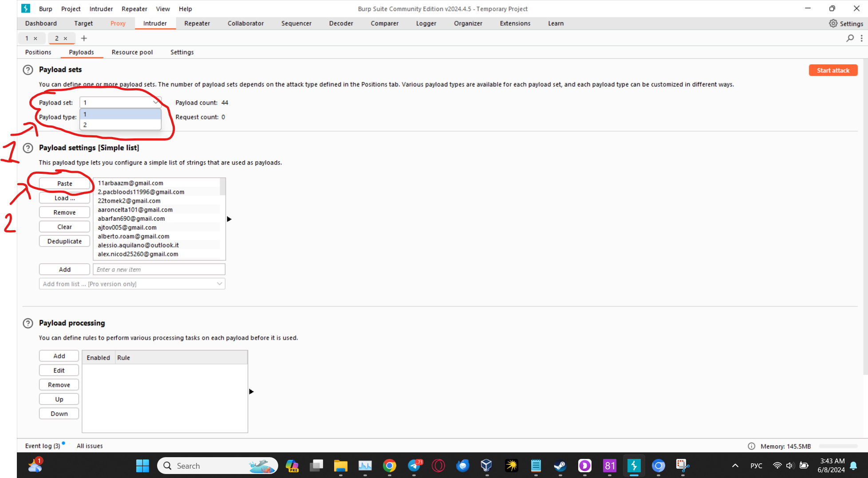Open File Explorer from the taskbar
This screenshot has width=868, height=478.
[x=340, y=466]
